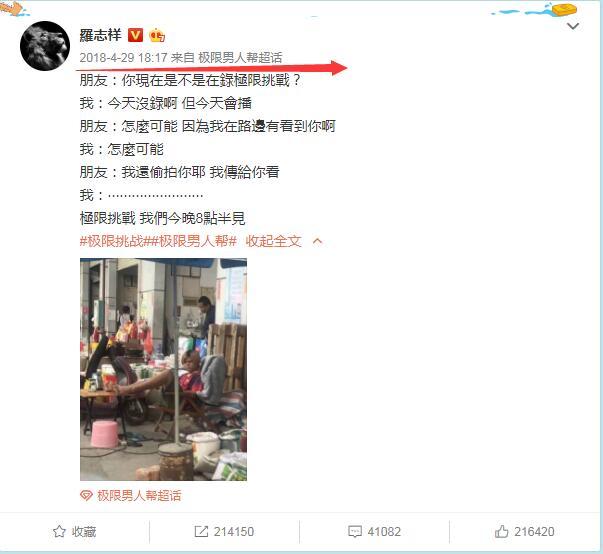Viewport: 603px width, 554px height.
Task: Open comments via the speech bubble icon
Action: click(x=355, y=532)
